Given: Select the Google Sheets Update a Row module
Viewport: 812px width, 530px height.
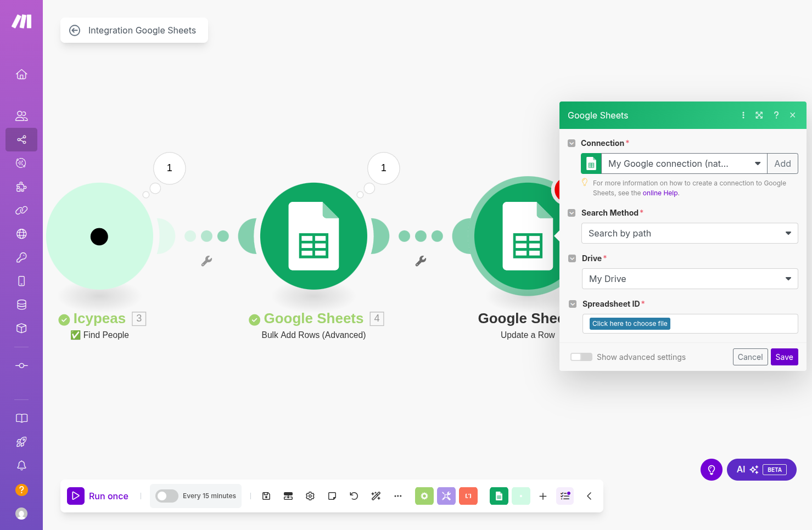Looking at the screenshot, I should click(517, 236).
